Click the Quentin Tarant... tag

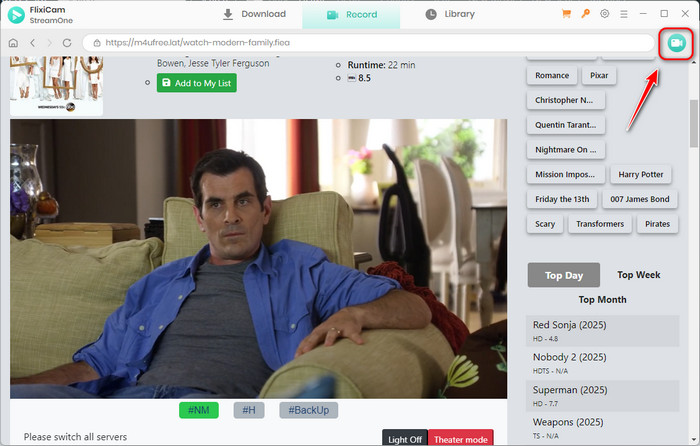566,125
